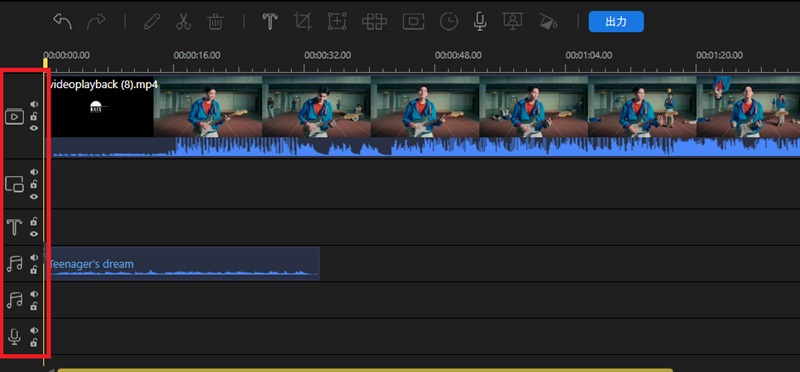800x372 pixels.
Task: Click the nested-rectangle frame icon in toolbar
Action: click(x=413, y=21)
